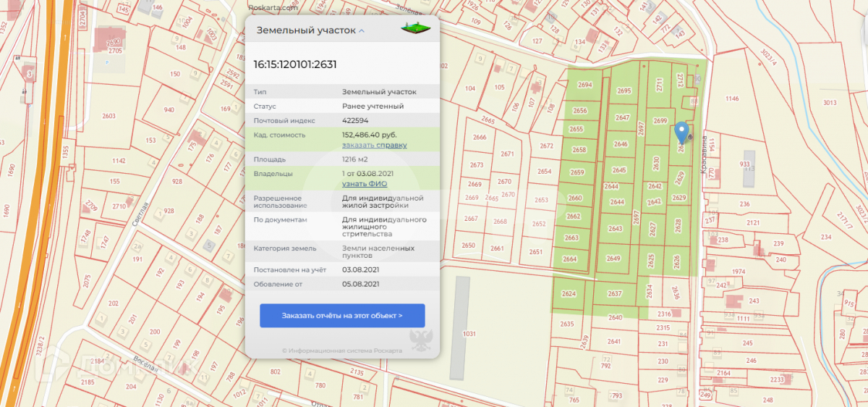Image resolution: width=868 pixels, height=407 pixels.
Task: Click the blue location pin marker
Action: coord(681,133)
